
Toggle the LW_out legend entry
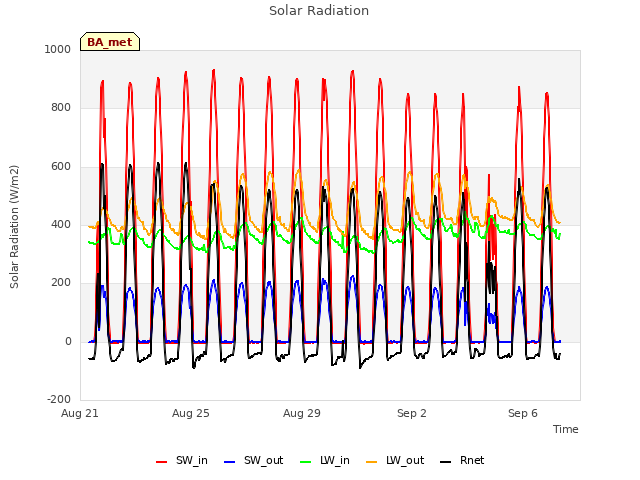395,460
